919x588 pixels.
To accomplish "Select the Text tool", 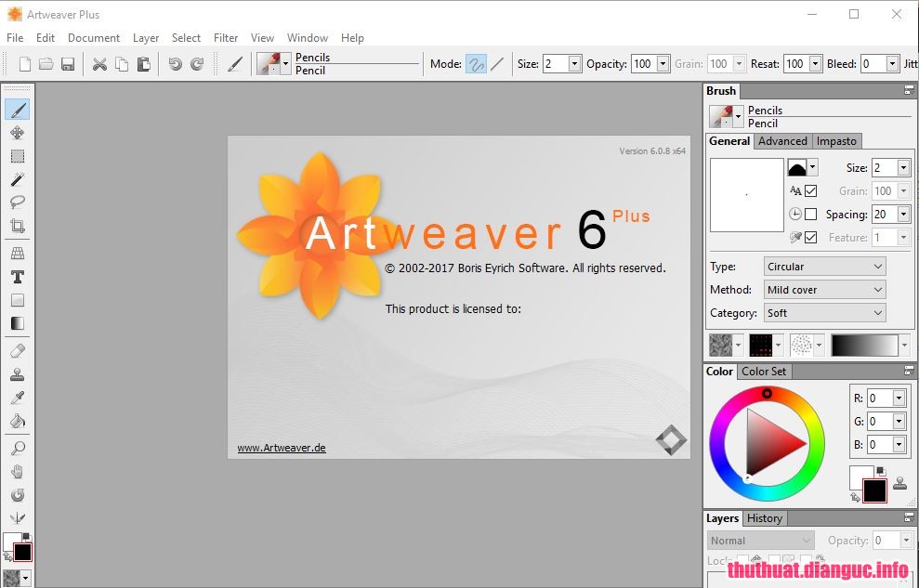I will pos(18,277).
